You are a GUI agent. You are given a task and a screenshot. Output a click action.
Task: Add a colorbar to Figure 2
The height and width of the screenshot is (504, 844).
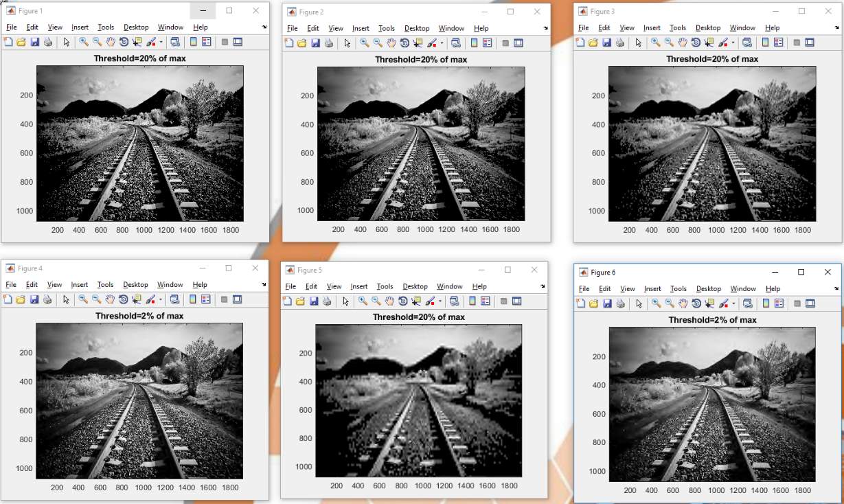pyautogui.click(x=475, y=43)
